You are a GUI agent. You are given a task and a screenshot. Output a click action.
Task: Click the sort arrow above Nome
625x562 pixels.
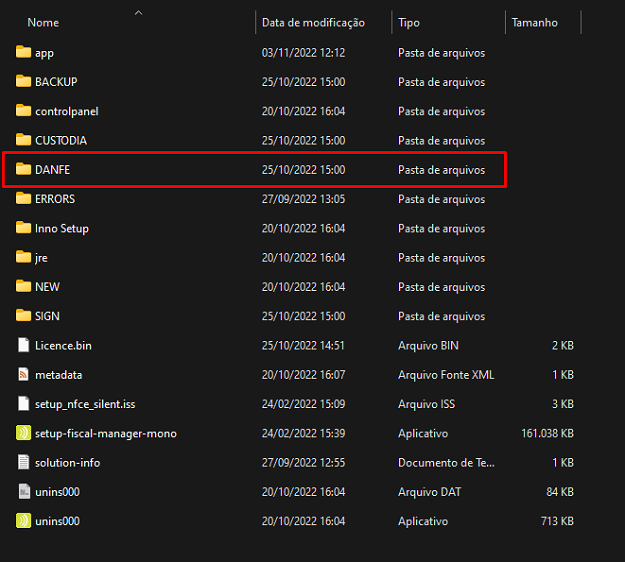pos(138,13)
